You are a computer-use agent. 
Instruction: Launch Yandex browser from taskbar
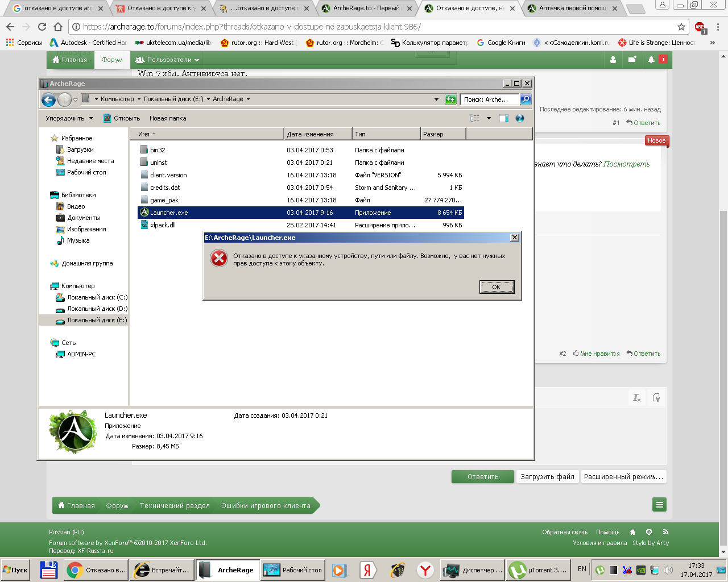coord(425,570)
